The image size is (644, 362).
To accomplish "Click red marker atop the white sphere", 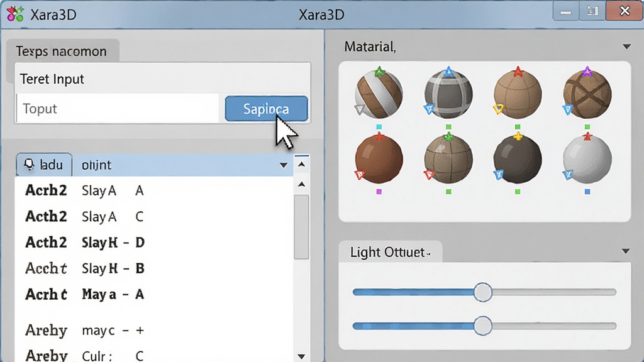I will pos(587,136).
